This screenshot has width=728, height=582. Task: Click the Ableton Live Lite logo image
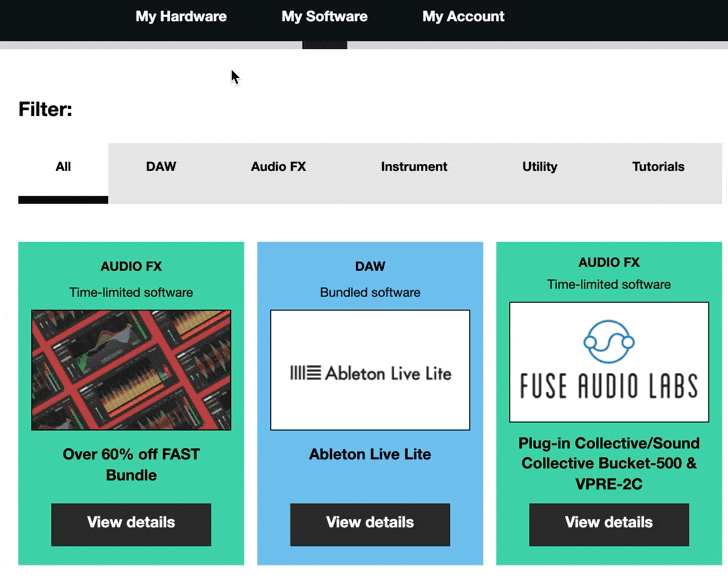pyautogui.click(x=370, y=370)
